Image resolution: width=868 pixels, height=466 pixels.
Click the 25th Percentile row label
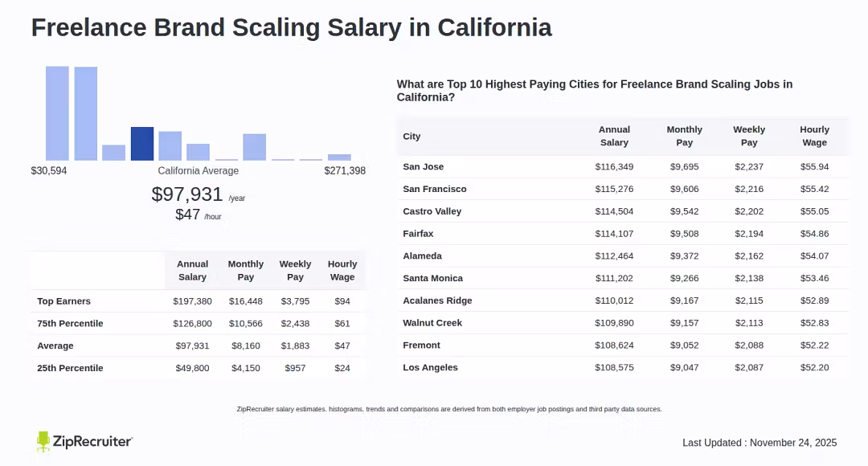point(71,368)
